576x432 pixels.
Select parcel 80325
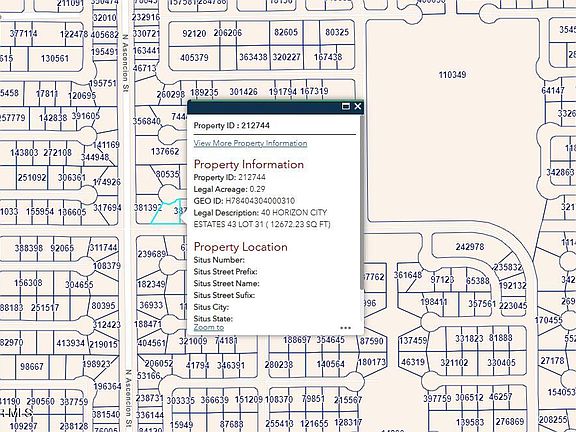(337, 32)
